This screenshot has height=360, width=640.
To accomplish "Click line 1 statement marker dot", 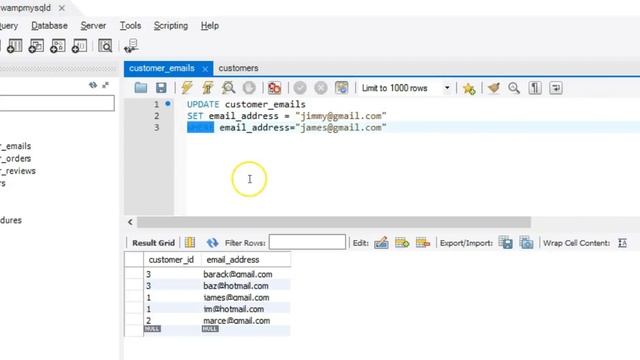I will point(168,104).
